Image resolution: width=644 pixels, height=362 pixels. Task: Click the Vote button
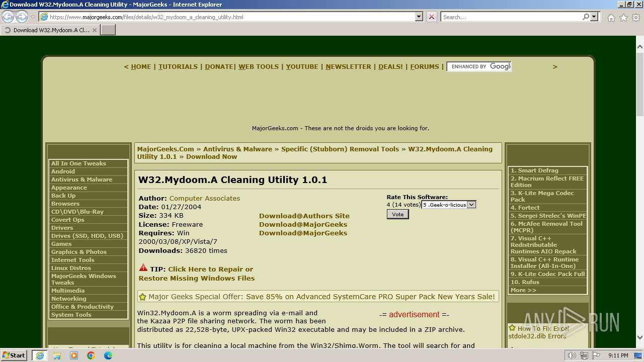[397, 214]
